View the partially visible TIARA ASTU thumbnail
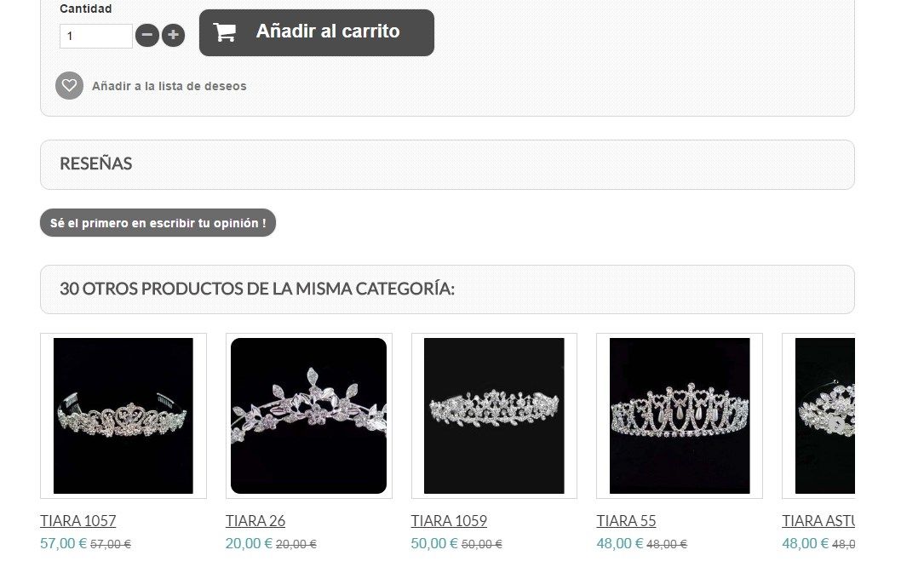 click(x=818, y=415)
